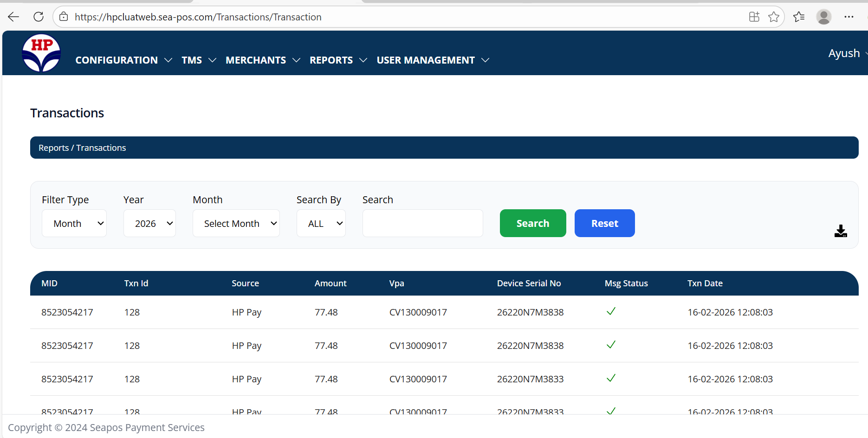Refresh the page with reload icon
This screenshot has height=438, width=868.
39,17
